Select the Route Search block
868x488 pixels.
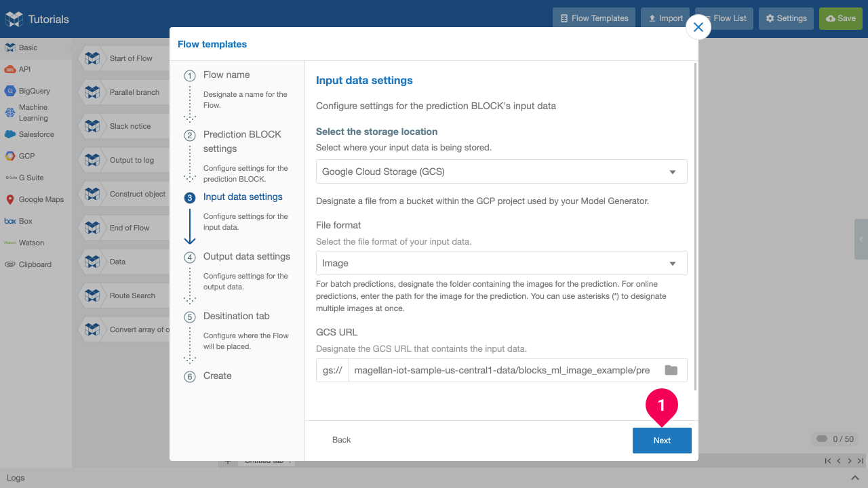tap(124, 296)
